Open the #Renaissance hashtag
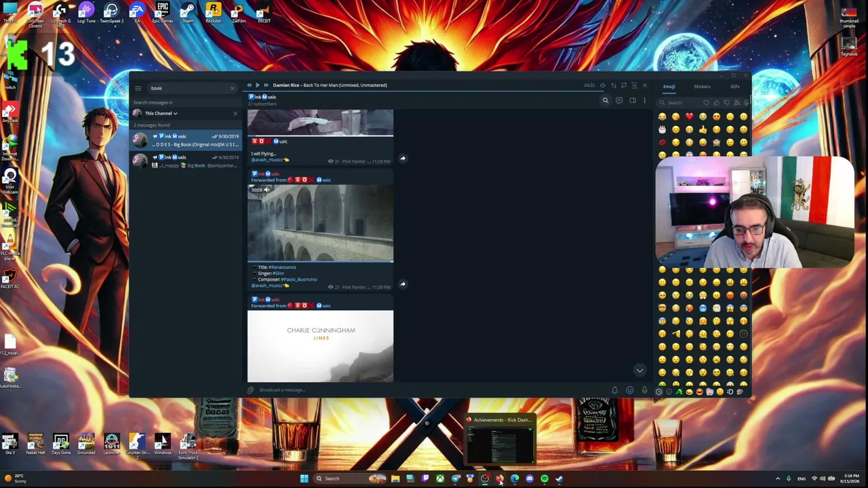 pos(282,267)
